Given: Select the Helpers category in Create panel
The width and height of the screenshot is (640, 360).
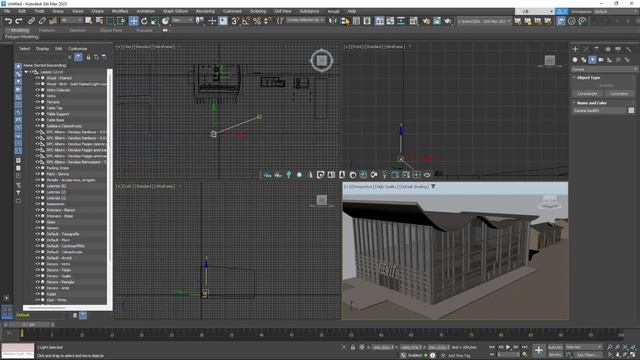Looking at the screenshot, I should click(609, 60).
